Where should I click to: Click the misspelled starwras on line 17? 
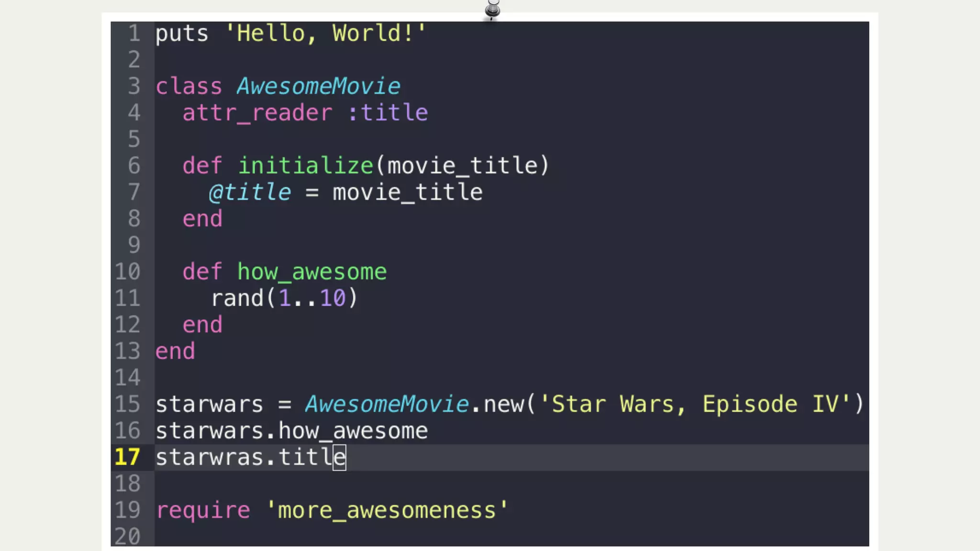click(x=210, y=457)
